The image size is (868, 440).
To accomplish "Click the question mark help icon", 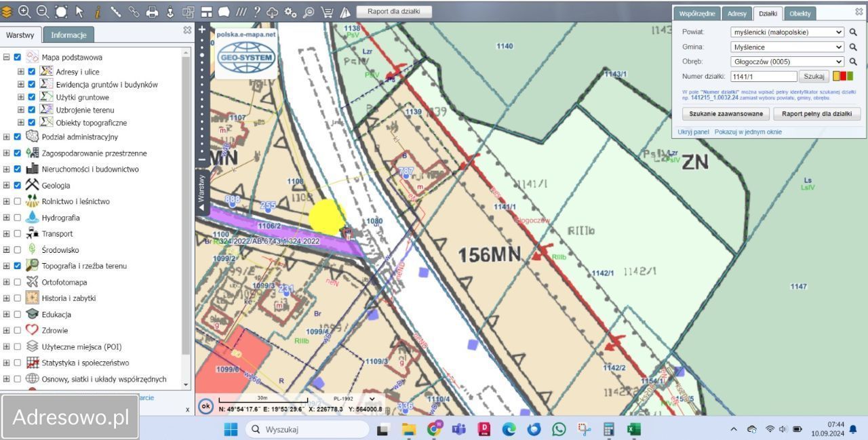I will (x=256, y=12).
